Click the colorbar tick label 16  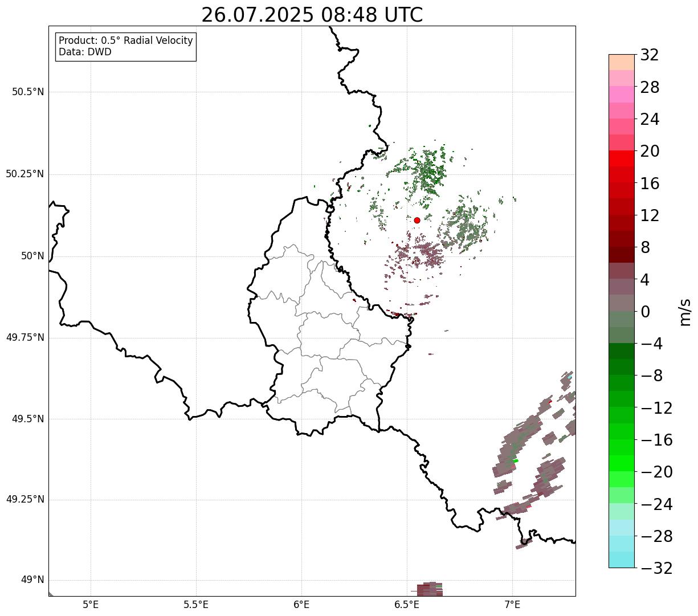(x=650, y=183)
